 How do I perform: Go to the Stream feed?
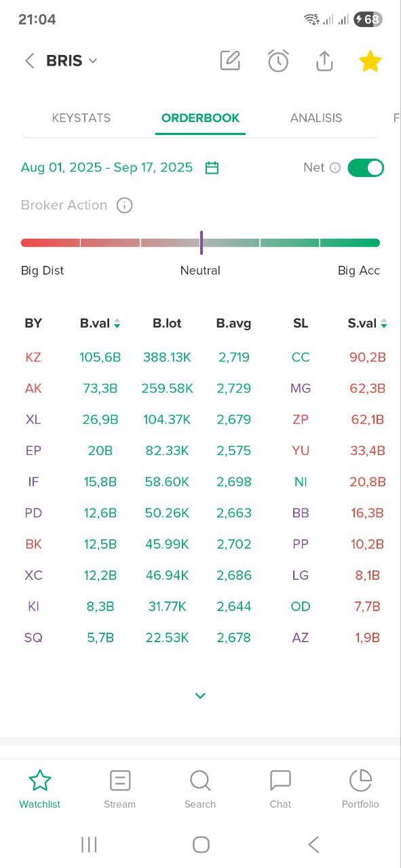pos(120,789)
